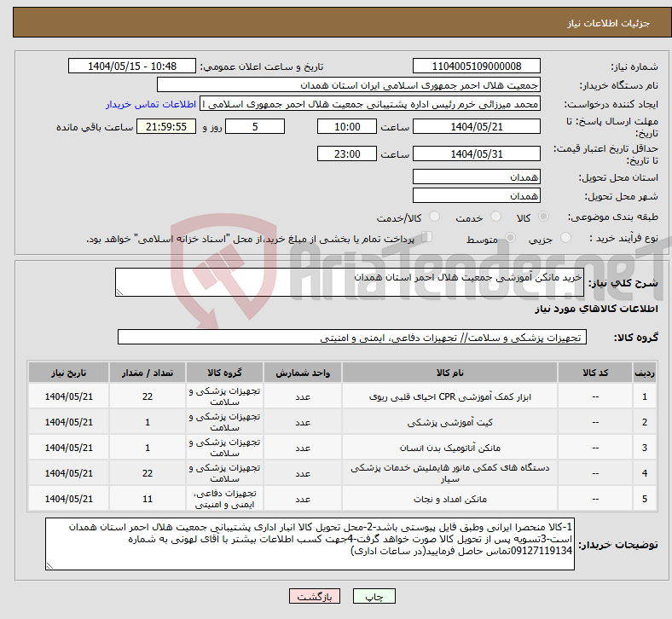Click the جزئیات اطلاعات نیاز header title
This screenshot has height=619, width=672.
click(x=609, y=23)
